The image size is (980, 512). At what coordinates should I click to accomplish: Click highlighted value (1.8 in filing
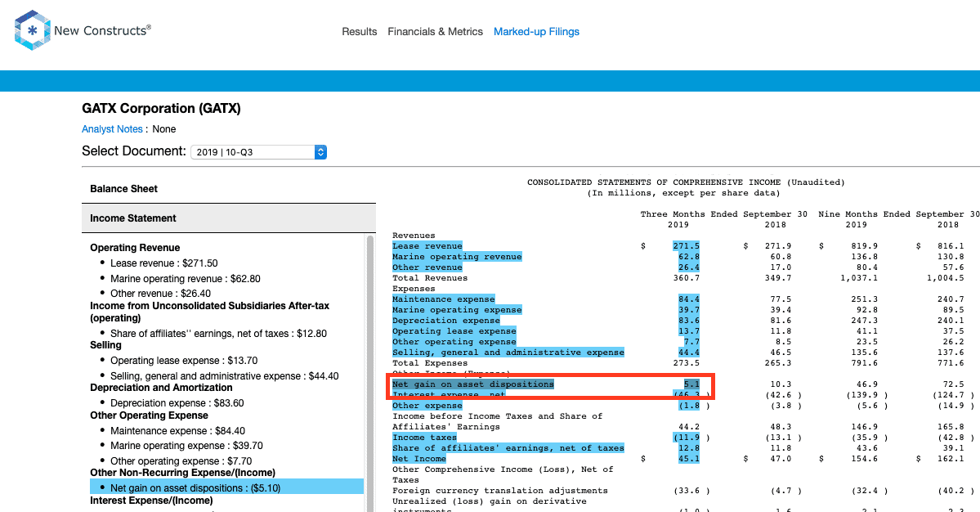(689, 406)
